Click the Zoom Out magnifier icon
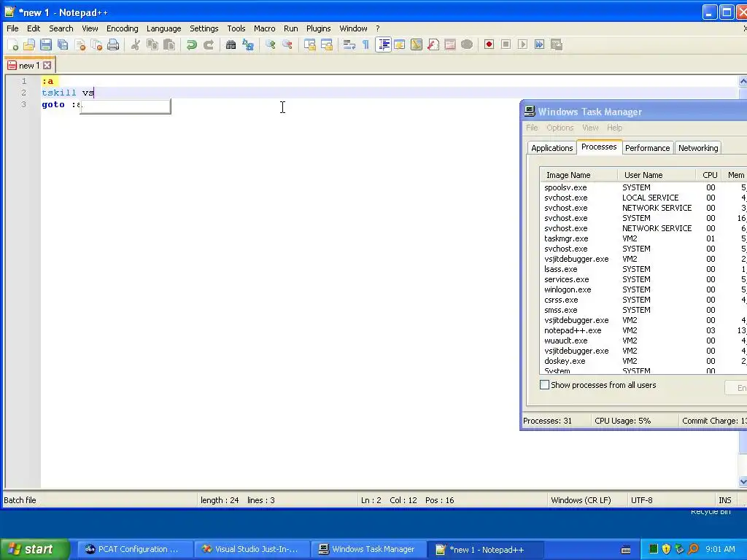The image size is (747, 560). (287, 44)
